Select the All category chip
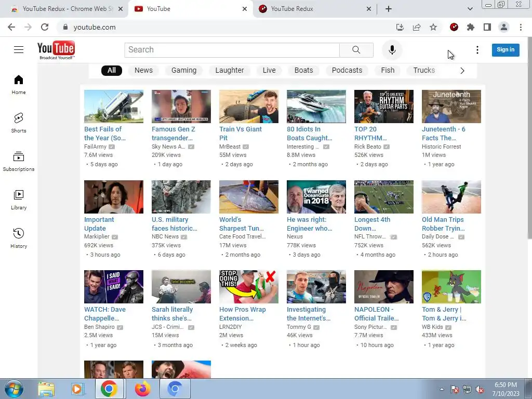Screen dimensions: 532x399 pyautogui.click(x=112, y=70)
